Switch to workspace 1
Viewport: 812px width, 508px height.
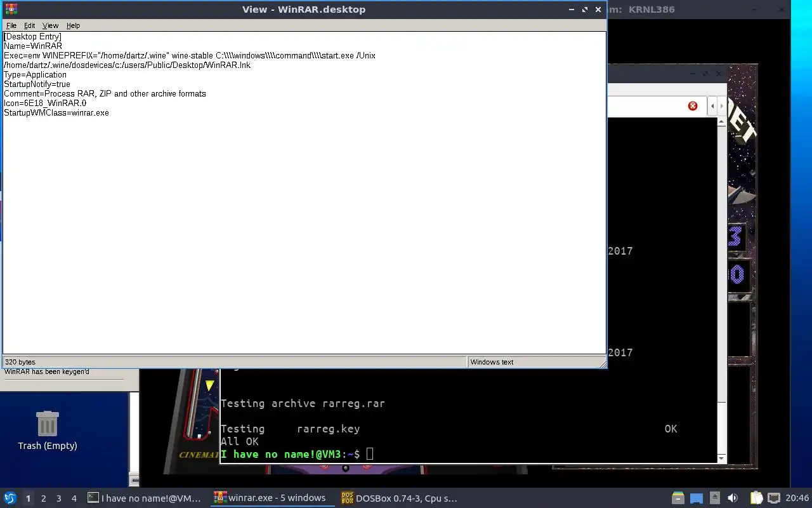coord(28,498)
